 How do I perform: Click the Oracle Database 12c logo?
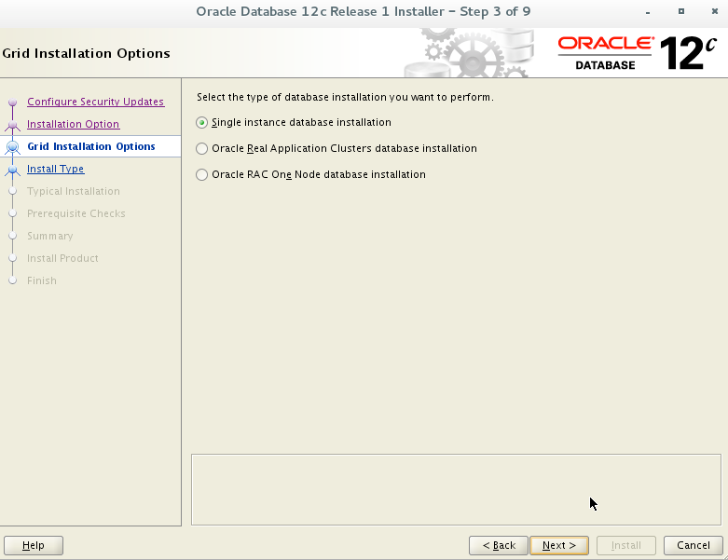(x=637, y=53)
